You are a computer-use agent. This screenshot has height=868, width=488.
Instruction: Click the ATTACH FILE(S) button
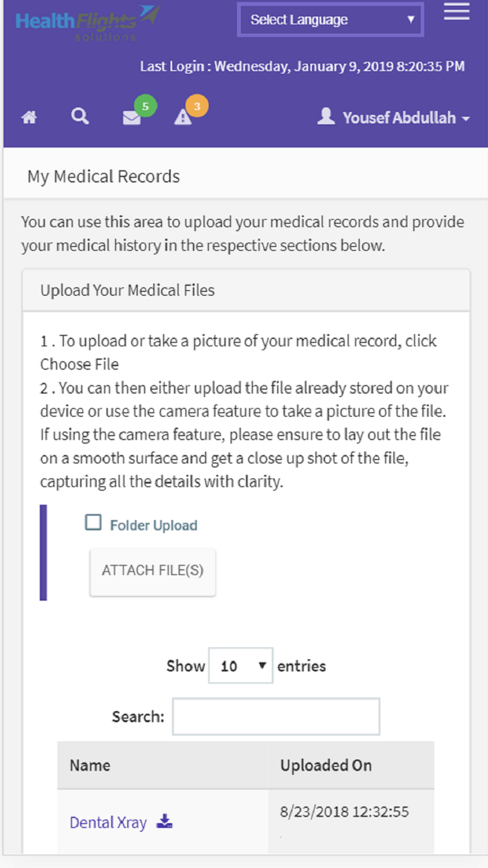(x=153, y=571)
